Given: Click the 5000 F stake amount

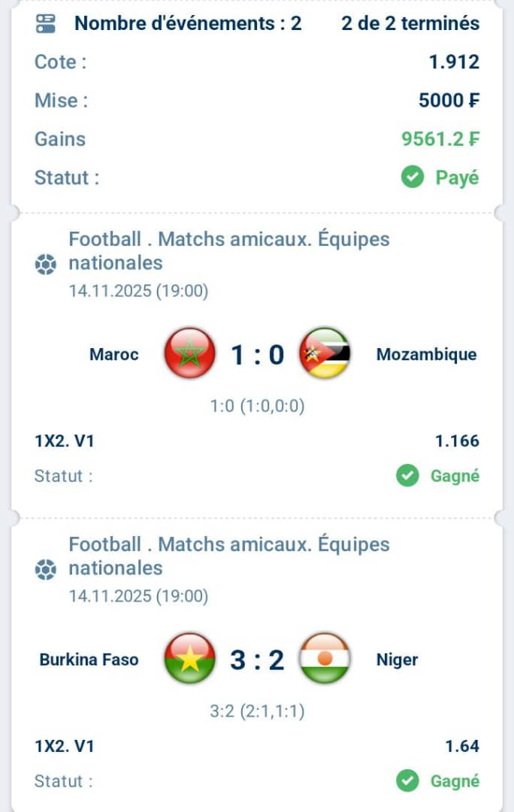Looking at the screenshot, I should pos(449,100).
